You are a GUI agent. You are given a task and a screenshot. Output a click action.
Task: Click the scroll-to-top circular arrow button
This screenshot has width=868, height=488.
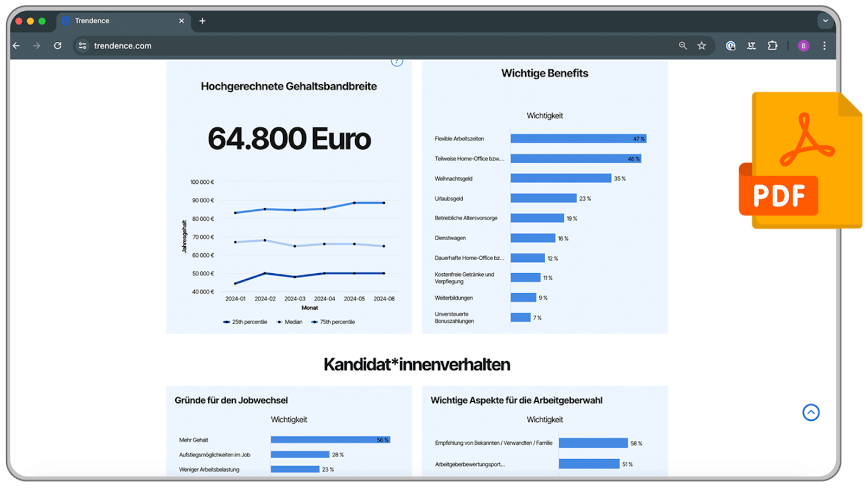[x=811, y=413]
